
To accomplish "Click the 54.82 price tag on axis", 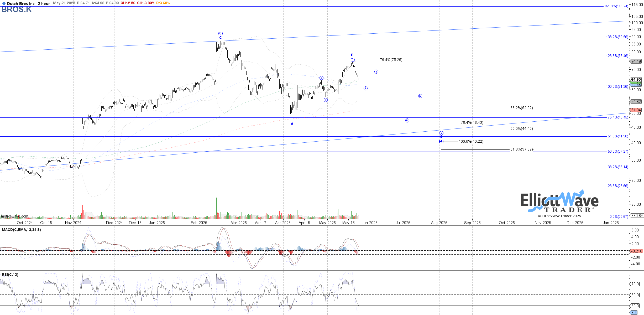I will click(x=636, y=101).
